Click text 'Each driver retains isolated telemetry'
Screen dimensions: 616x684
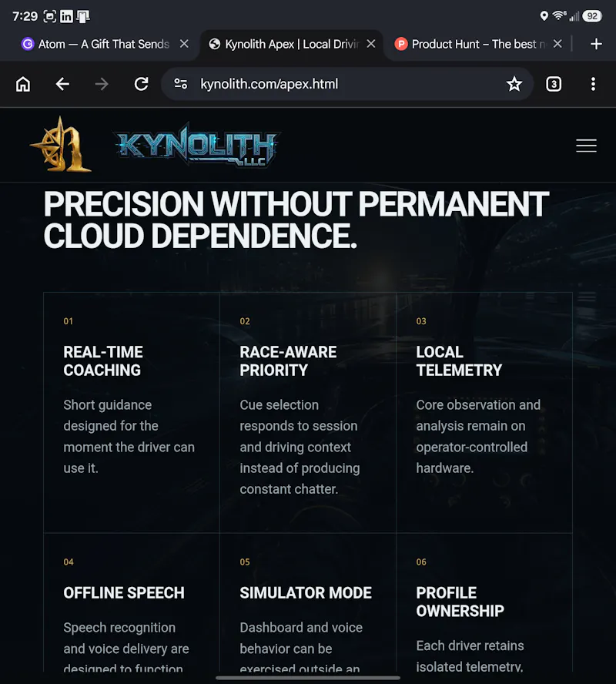[x=470, y=655]
